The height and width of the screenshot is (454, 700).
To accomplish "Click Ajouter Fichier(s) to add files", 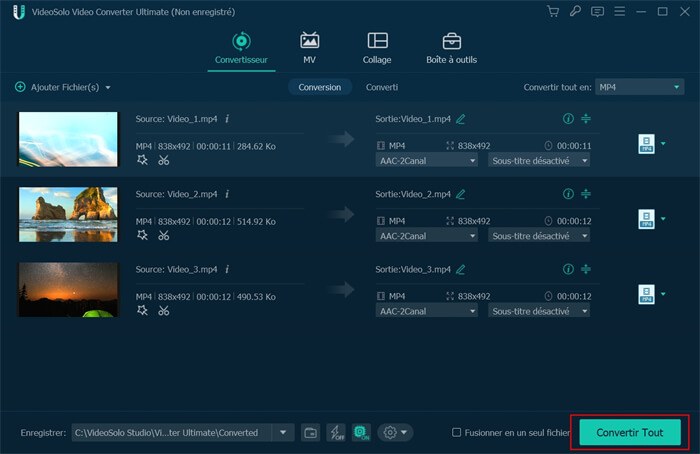I will pyautogui.click(x=62, y=87).
